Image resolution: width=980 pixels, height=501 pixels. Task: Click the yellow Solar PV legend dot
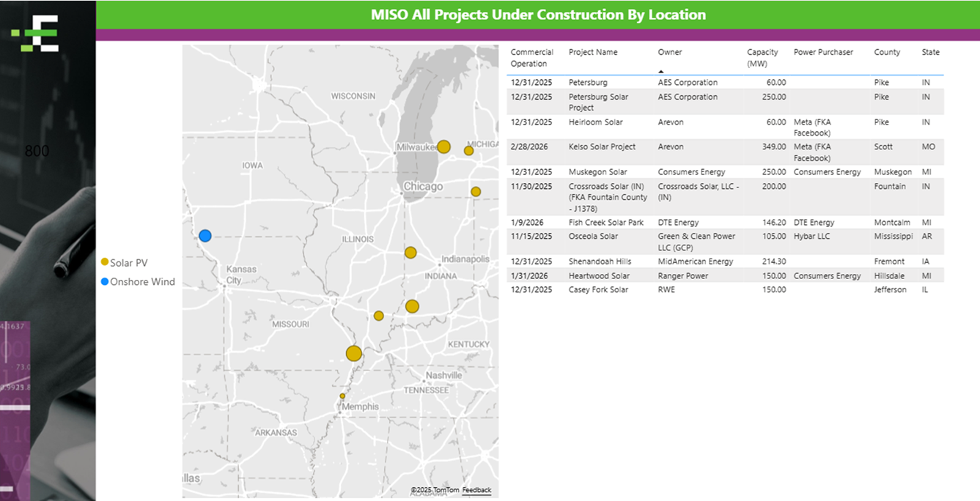pyautogui.click(x=105, y=262)
